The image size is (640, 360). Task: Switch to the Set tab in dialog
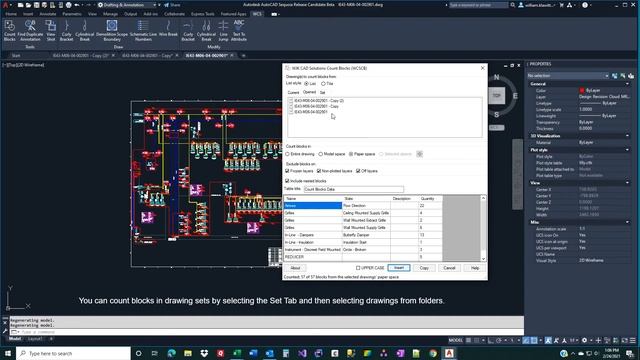click(322, 93)
